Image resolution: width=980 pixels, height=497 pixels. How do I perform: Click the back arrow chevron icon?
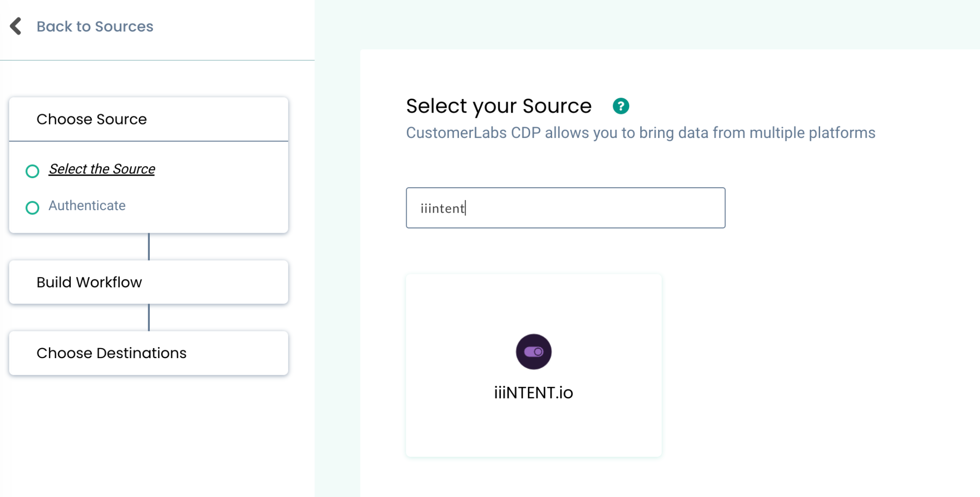point(16,26)
